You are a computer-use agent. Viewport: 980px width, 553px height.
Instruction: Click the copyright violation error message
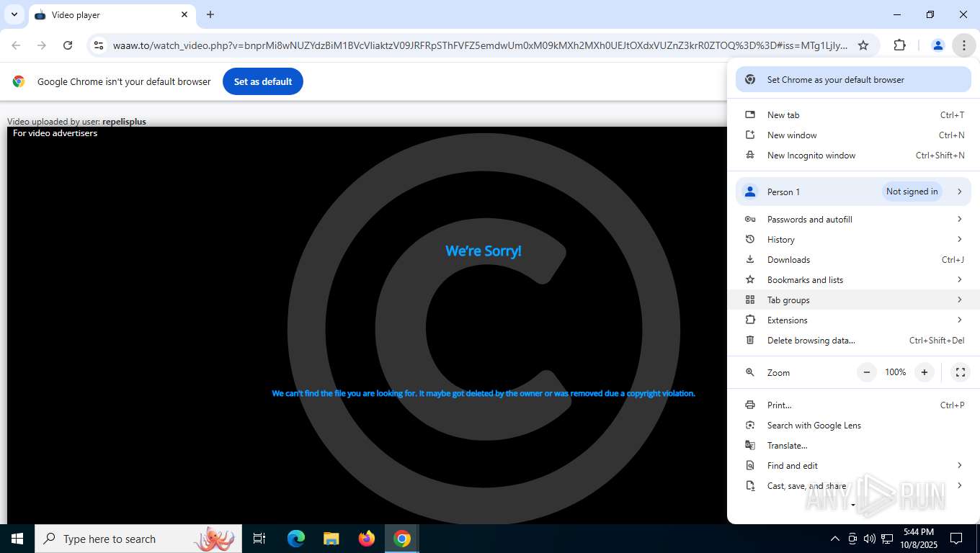pyautogui.click(x=484, y=393)
